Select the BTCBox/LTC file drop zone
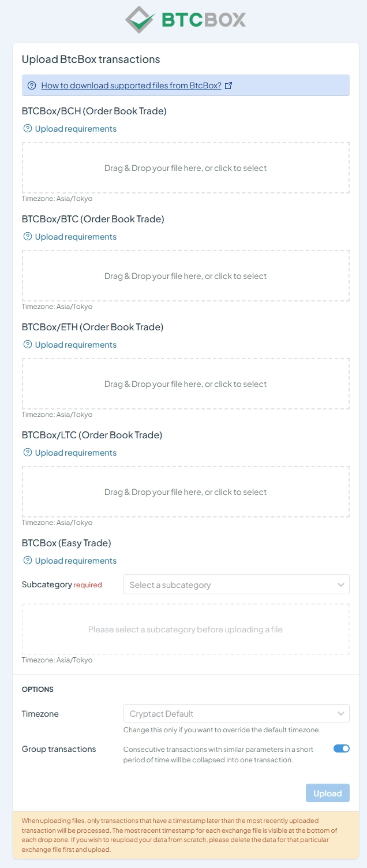 pos(186,492)
